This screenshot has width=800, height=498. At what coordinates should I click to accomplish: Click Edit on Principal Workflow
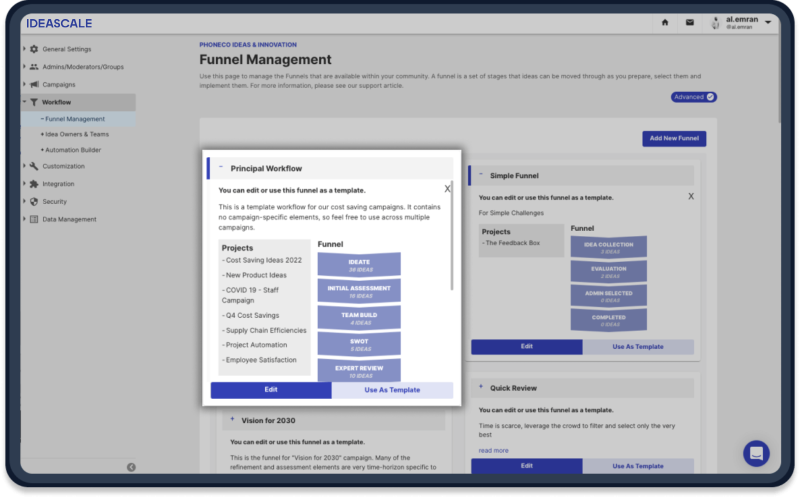[x=271, y=390]
